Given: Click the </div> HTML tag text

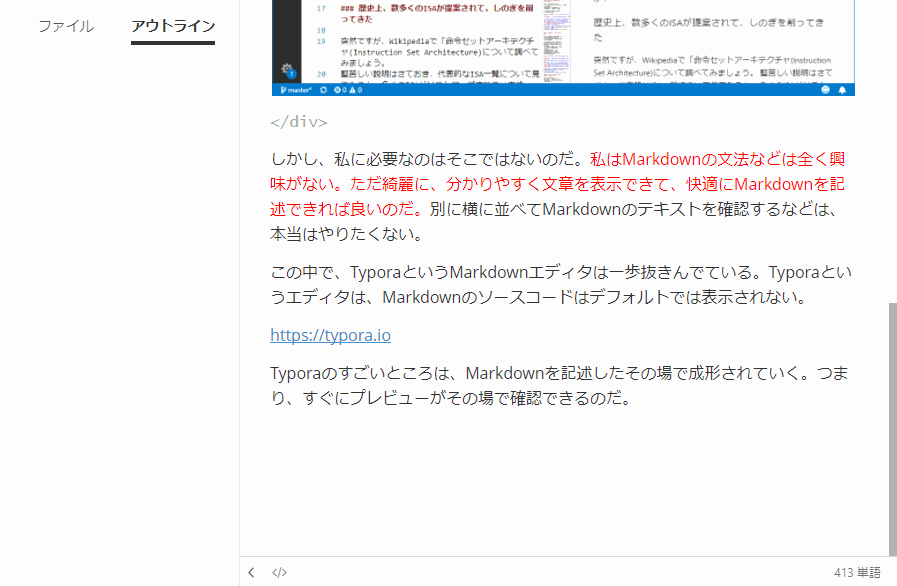Looking at the screenshot, I should (299, 122).
